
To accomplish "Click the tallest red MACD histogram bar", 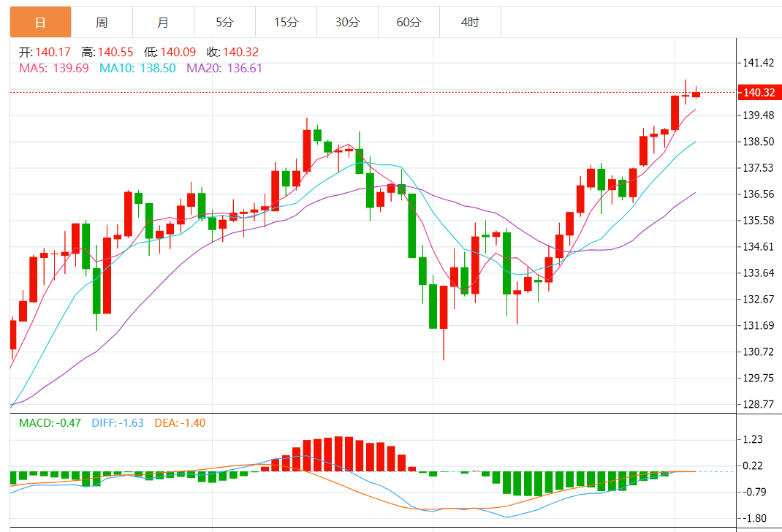I will 338,454.
